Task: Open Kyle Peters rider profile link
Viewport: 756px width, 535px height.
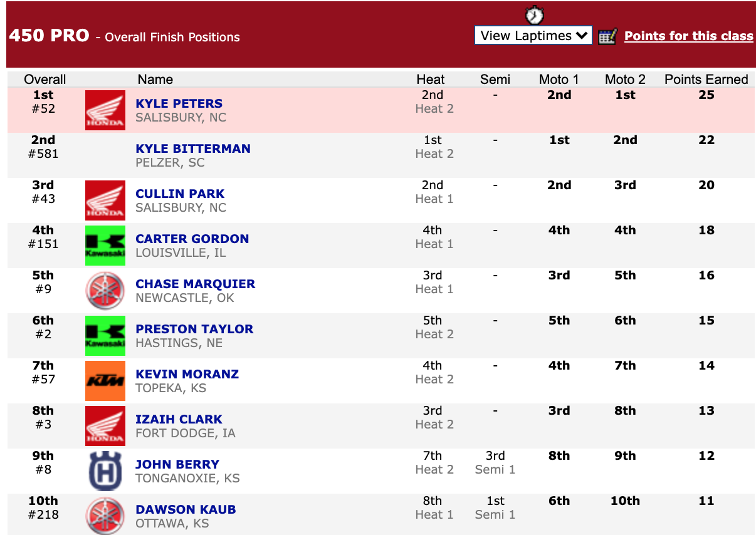Action: tap(179, 103)
